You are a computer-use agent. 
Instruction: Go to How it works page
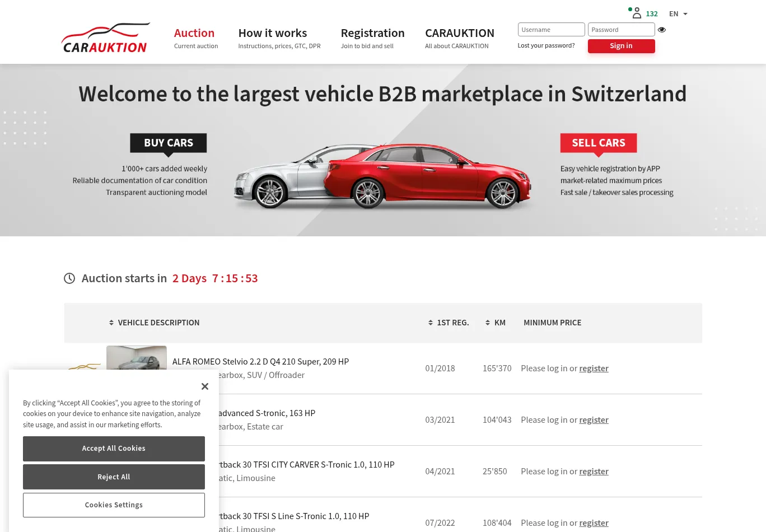(273, 33)
